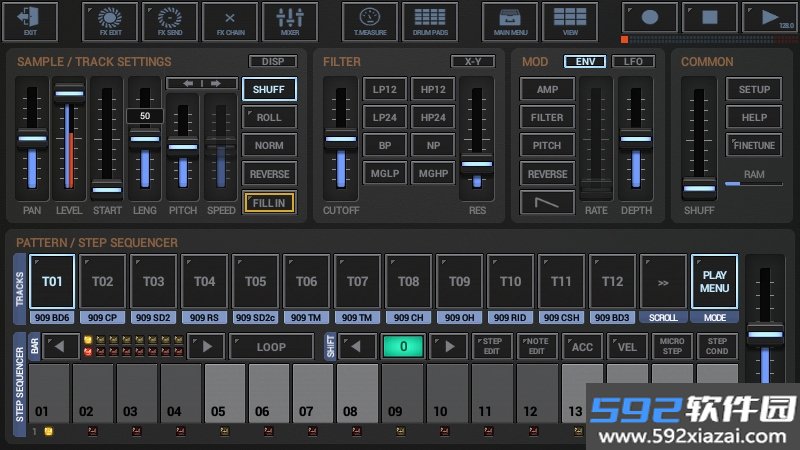Adjust the PAN slider

[x=32, y=139]
